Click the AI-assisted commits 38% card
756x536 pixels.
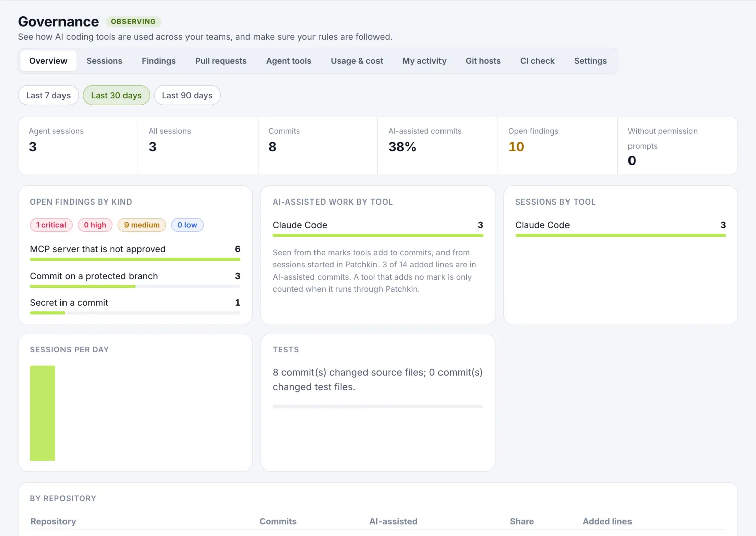[437, 146]
